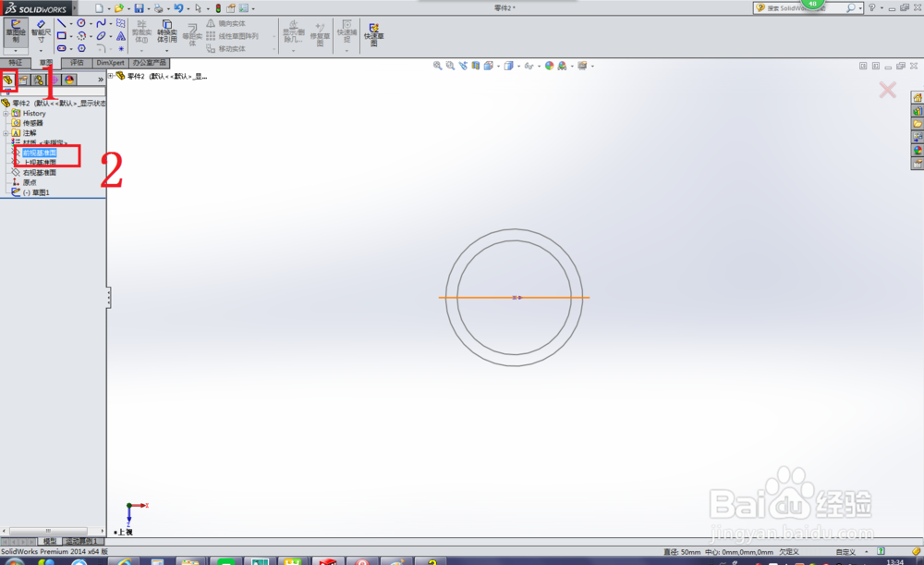The image size is (924, 565).
Task: Switch to the DimXpert tab
Action: coord(110,63)
